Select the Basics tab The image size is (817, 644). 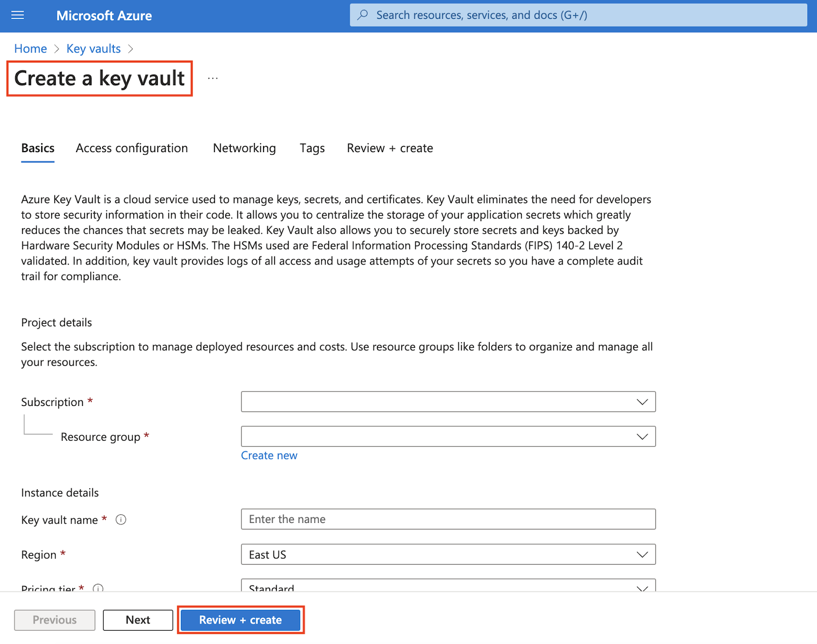coord(38,148)
